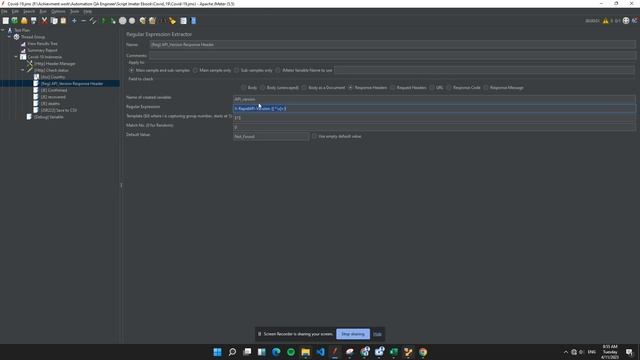Open taskbar Search
The image size is (640, 360).
(232, 352)
